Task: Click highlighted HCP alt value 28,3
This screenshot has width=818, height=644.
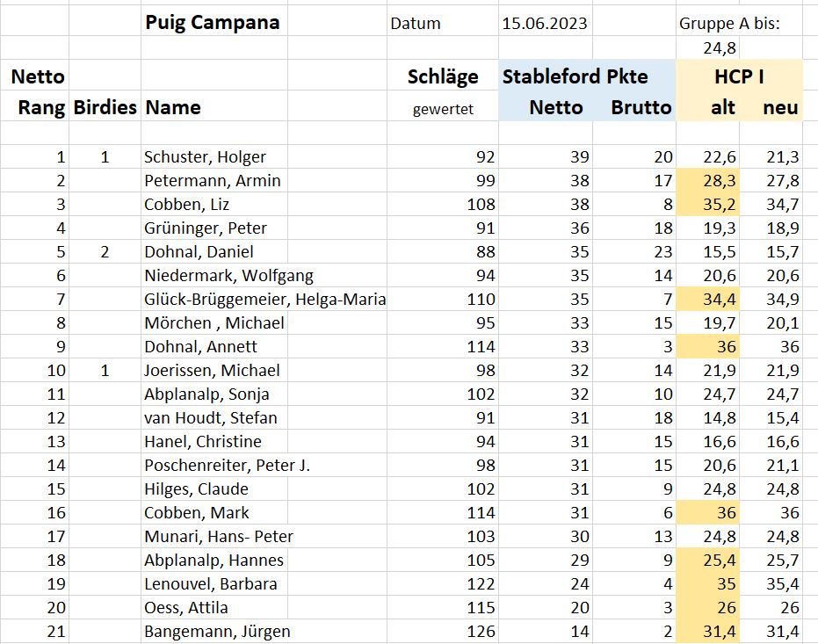Action: (x=719, y=180)
